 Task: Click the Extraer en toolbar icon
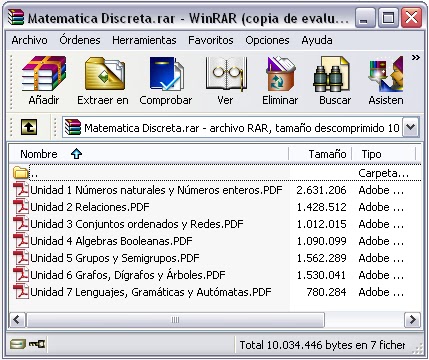[x=104, y=74]
